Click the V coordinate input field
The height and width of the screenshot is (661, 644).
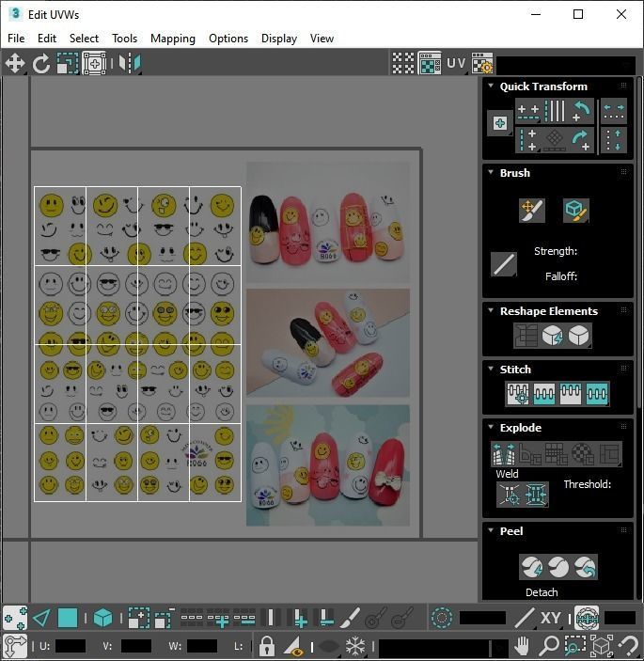pyautogui.click(x=135, y=646)
